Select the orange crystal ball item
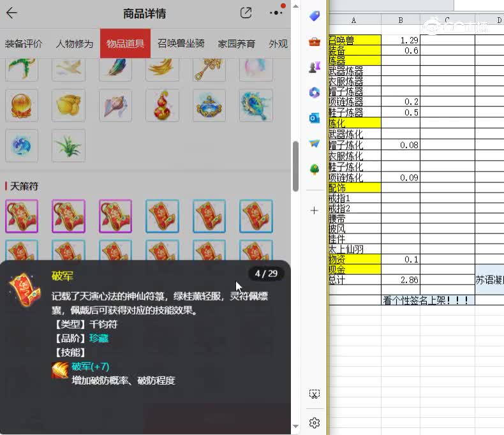 point(22,106)
